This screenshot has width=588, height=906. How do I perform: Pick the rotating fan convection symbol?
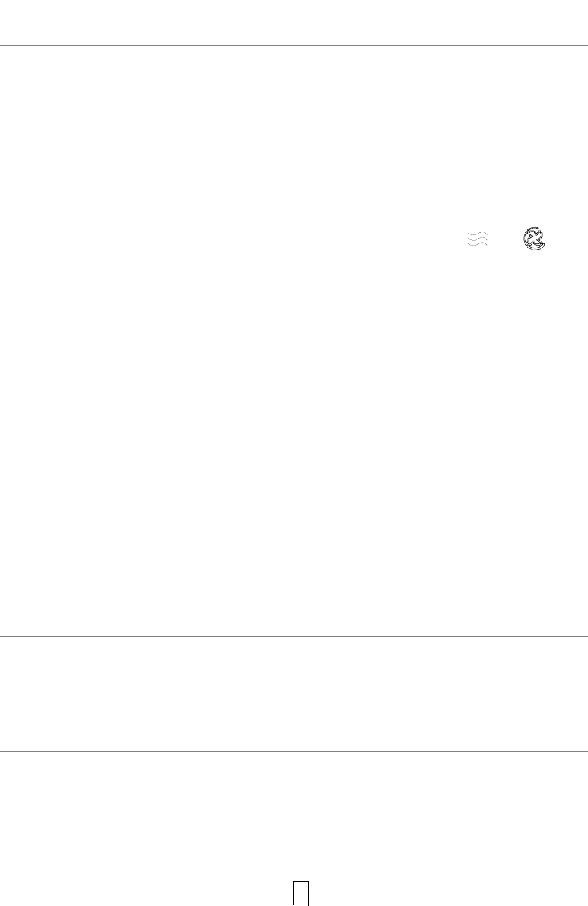pyautogui.click(x=534, y=239)
